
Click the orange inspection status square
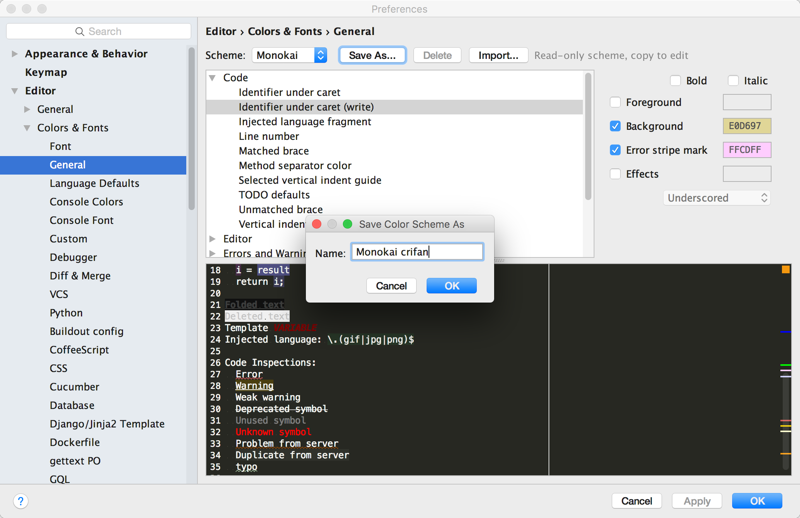(x=786, y=269)
